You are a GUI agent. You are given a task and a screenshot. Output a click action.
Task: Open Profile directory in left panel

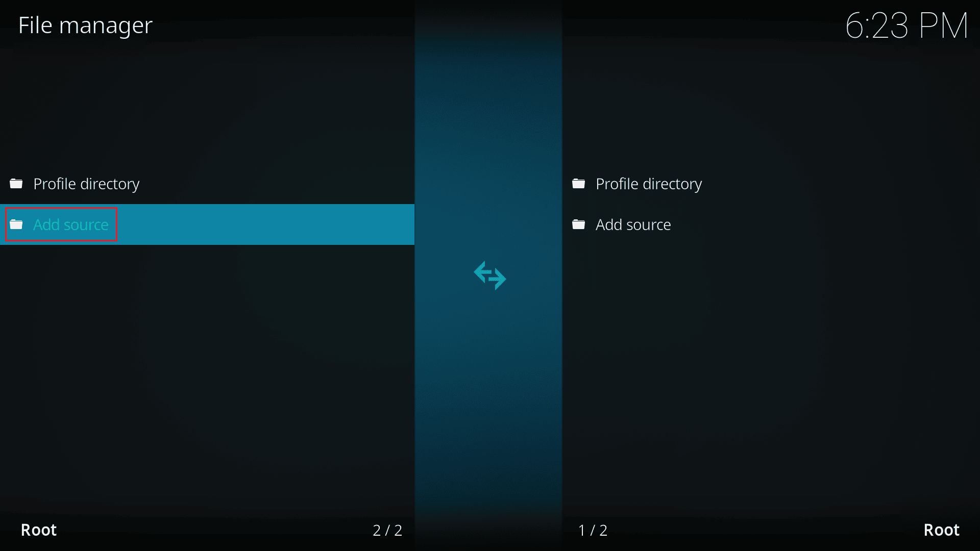(x=86, y=184)
